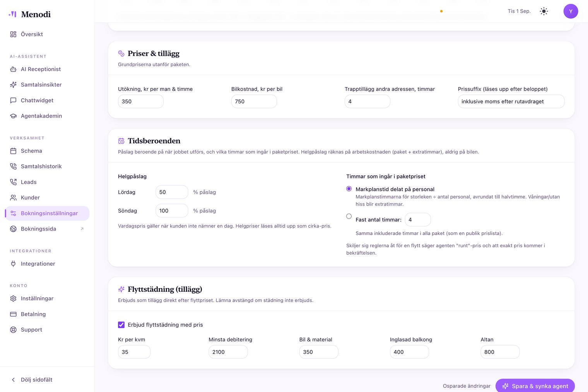
Task: Open Kunder menu item
Action: [47, 198]
